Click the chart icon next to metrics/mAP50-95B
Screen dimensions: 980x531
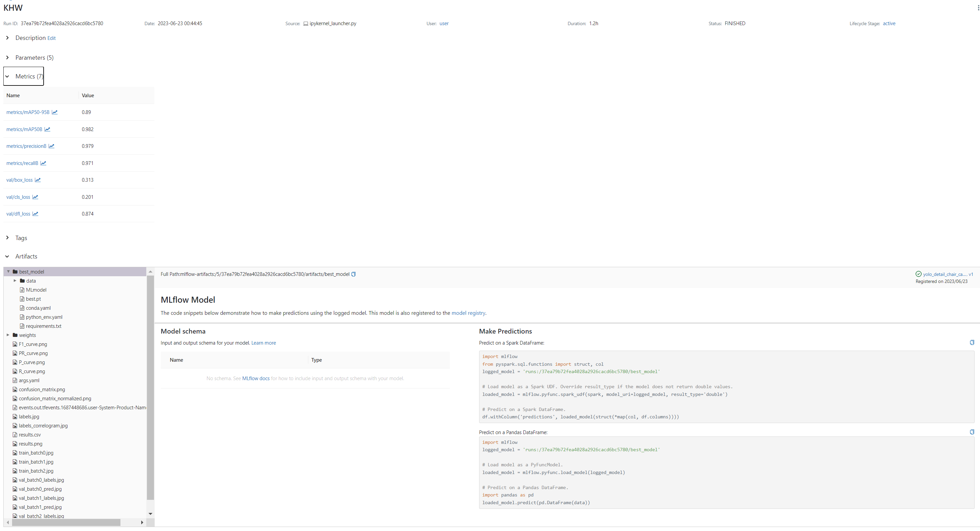55,112
